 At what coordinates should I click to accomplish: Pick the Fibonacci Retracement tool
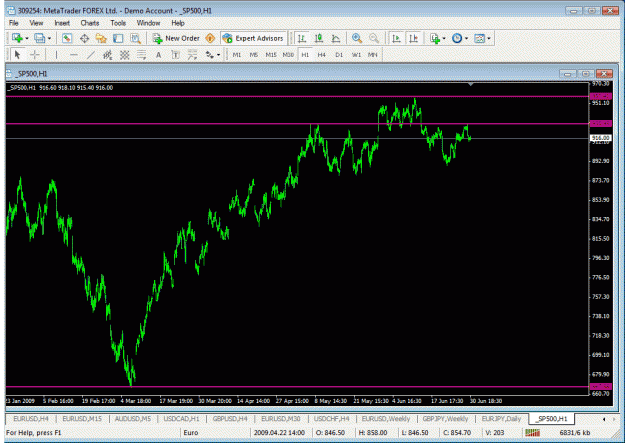pos(142,55)
